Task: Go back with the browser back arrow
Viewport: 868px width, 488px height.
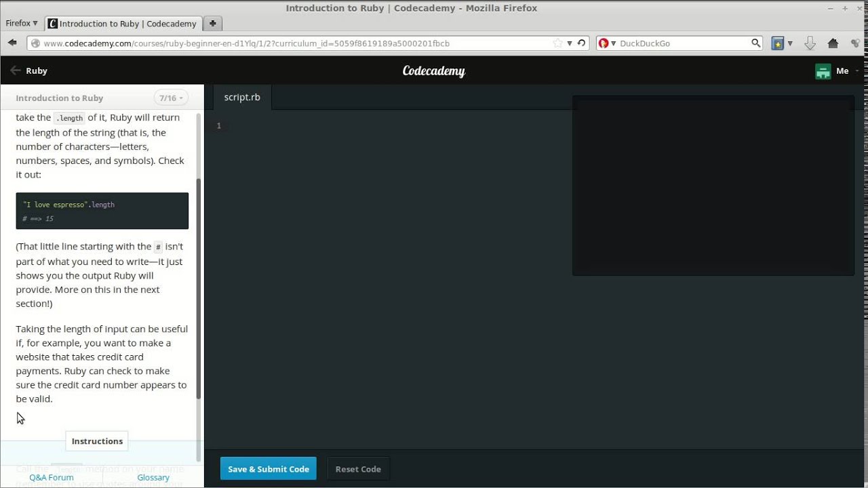Action: (12, 43)
